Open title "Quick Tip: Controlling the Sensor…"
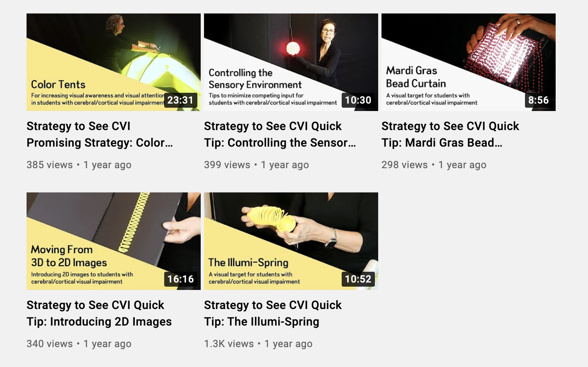The width and height of the screenshot is (588, 367). (x=280, y=134)
